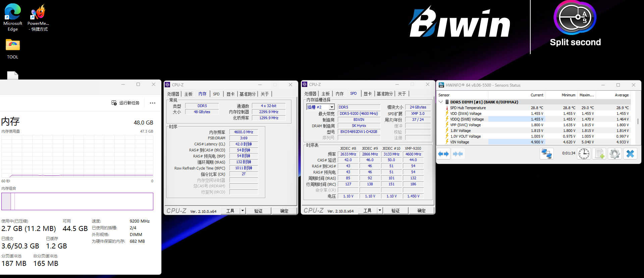This screenshot has height=278, width=644.
Task: Click the CPU-Z title icon in the SPD window
Action: click(305, 84)
